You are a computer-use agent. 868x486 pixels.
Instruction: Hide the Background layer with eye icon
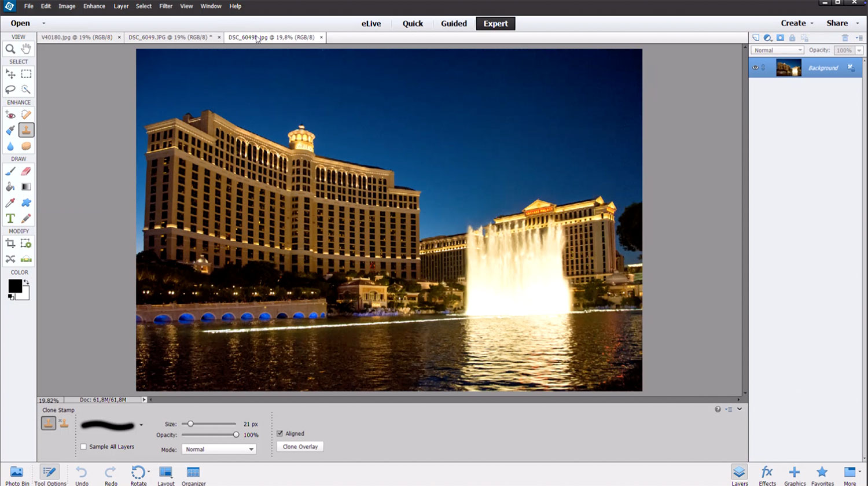pos(755,68)
